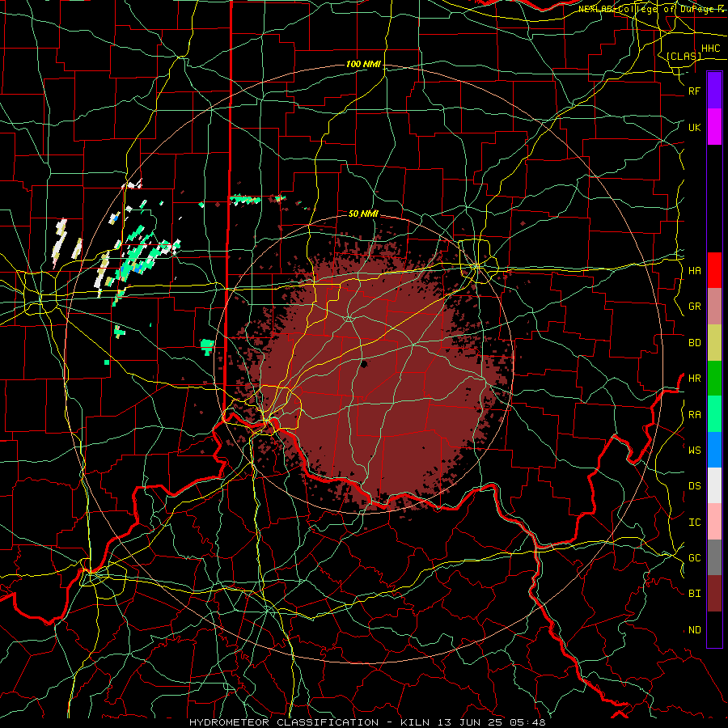
Task: Click the 'ND' legend label
Action: tap(694, 630)
